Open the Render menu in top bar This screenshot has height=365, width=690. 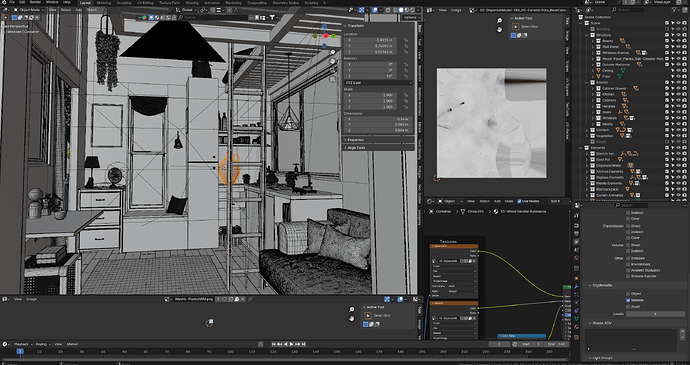click(x=36, y=2)
